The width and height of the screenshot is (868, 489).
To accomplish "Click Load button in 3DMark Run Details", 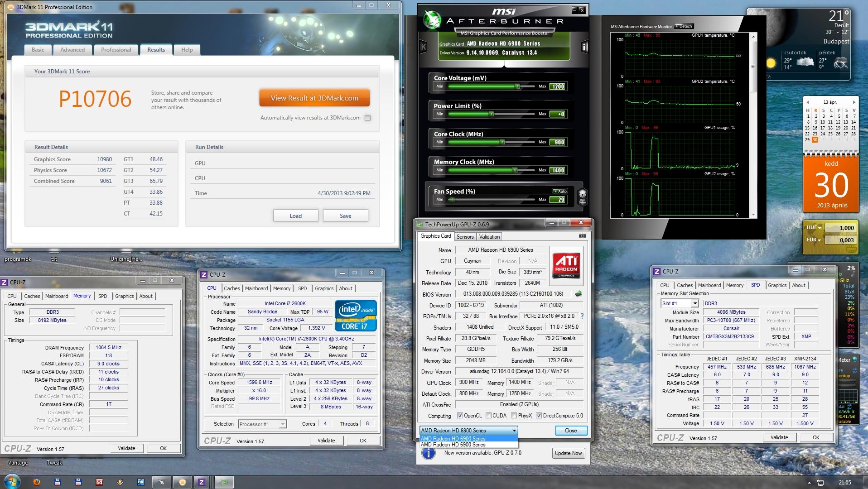I will pyautogui.click(x=296, y=216).
